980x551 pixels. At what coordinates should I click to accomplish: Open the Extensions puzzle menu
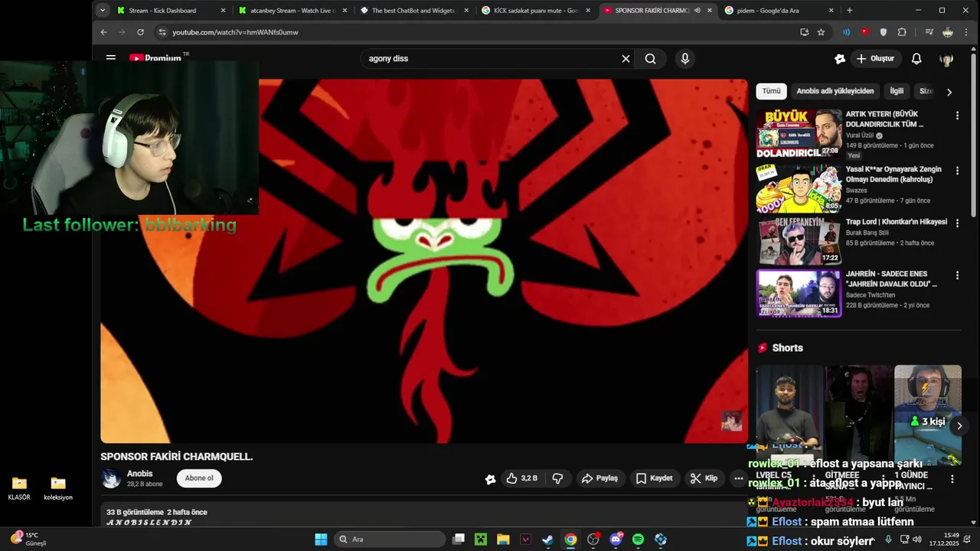(x=902, y=32)
